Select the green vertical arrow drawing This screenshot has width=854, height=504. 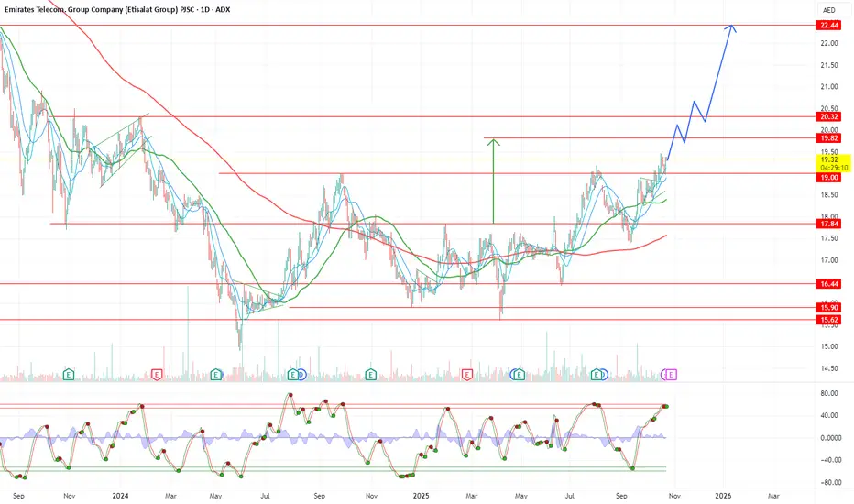[x=494, y=181]
